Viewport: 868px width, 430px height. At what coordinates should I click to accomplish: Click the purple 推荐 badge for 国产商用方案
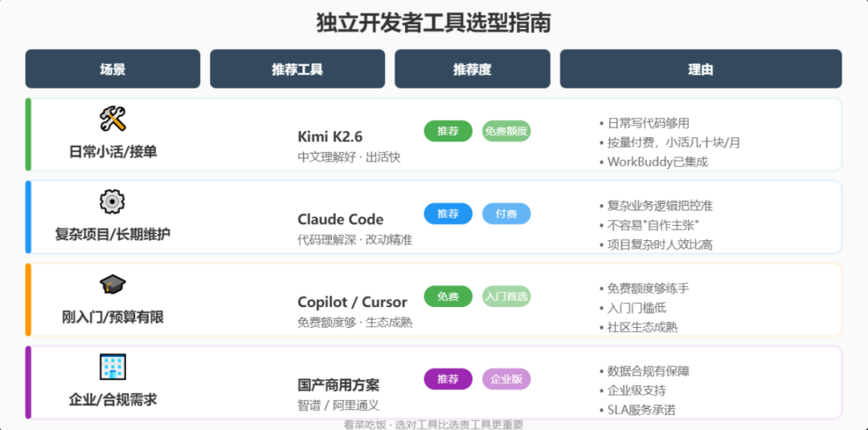(x=448, y=379)
